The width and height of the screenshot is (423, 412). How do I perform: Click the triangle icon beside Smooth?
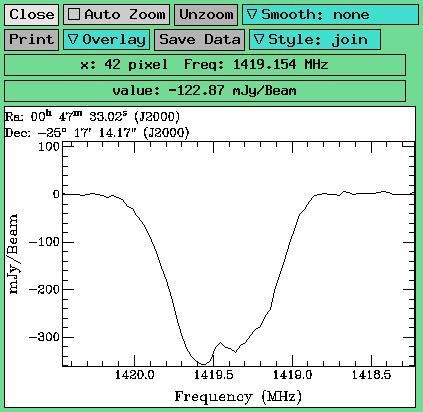[252, 14]
